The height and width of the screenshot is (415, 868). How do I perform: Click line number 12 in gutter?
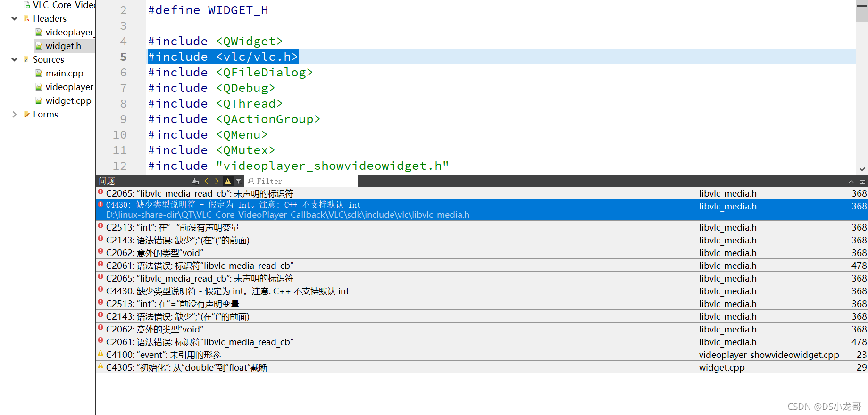pos(120,166)
